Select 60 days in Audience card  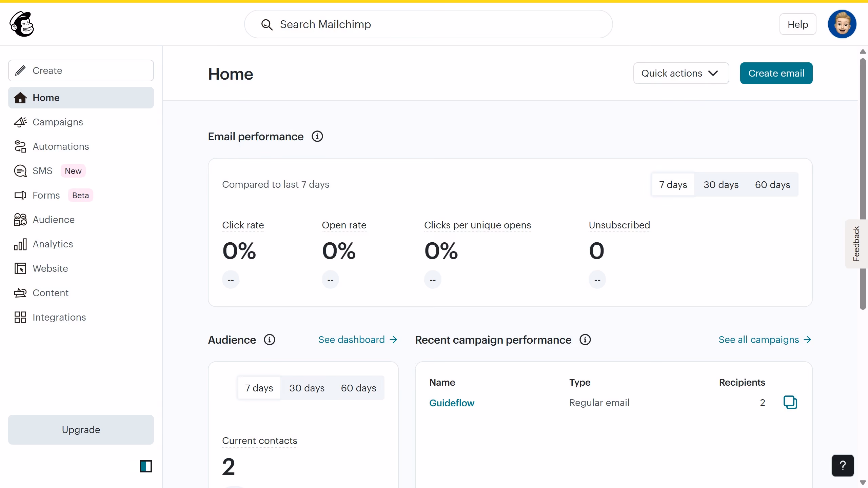click(358, 388)
